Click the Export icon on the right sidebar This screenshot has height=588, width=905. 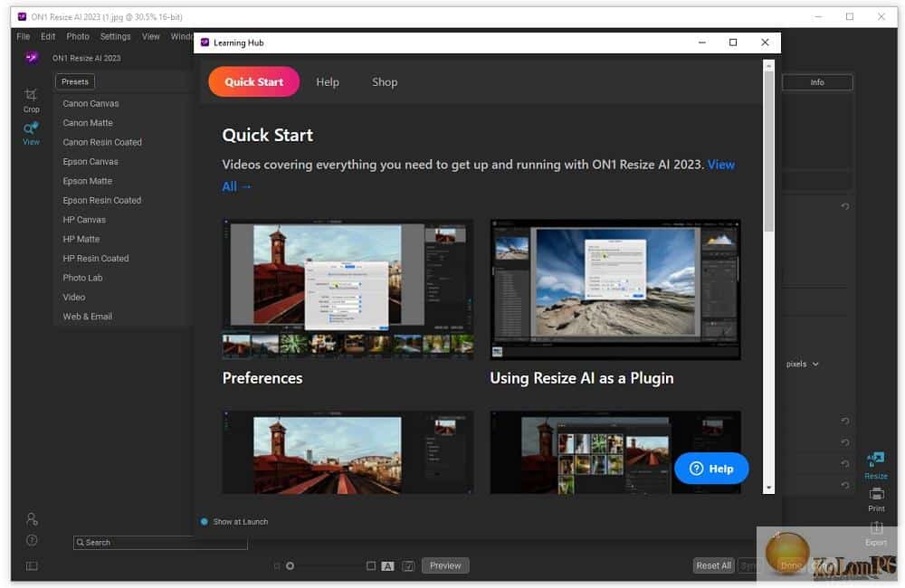876,534
